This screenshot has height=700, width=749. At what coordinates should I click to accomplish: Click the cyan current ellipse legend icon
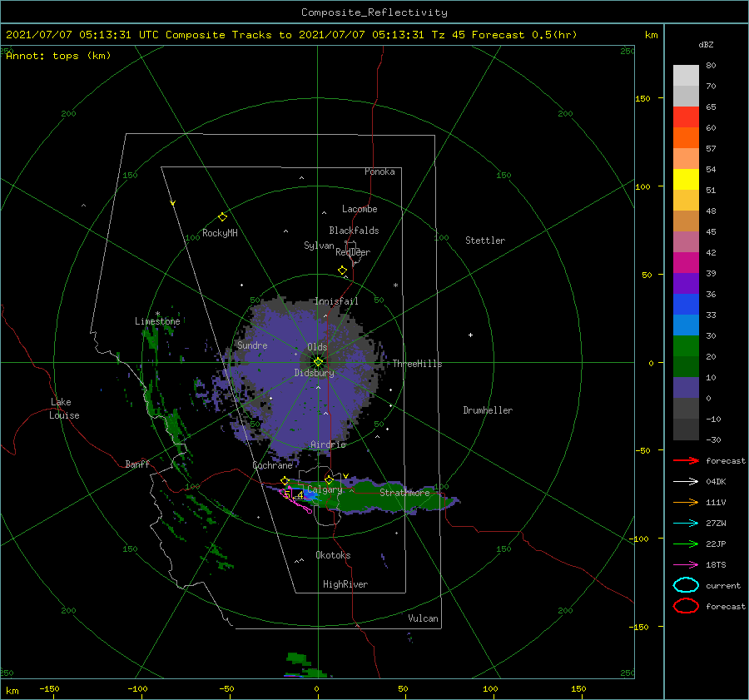point(686,585)
